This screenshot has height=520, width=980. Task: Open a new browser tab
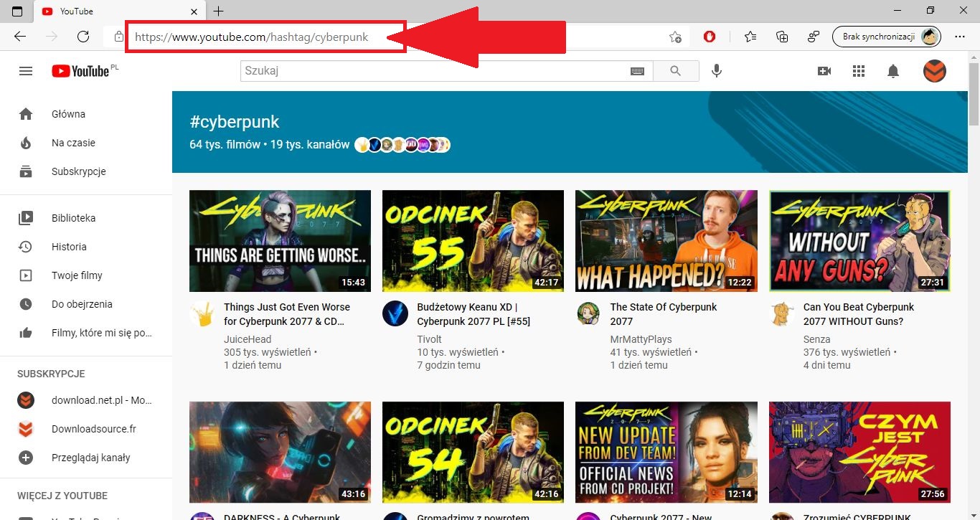click(x=219, y=11)
